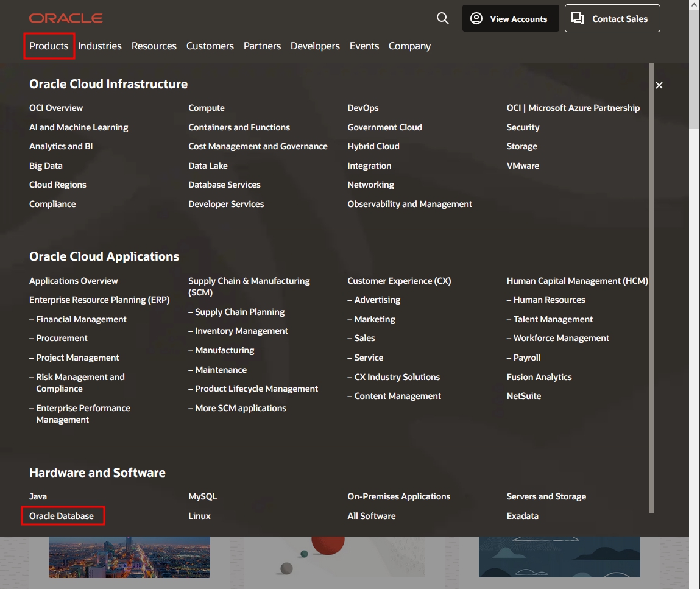Open OCI Microsoft Azure Partnership link
This screenshot has height=589, width=700.
[x=573, y=108]
